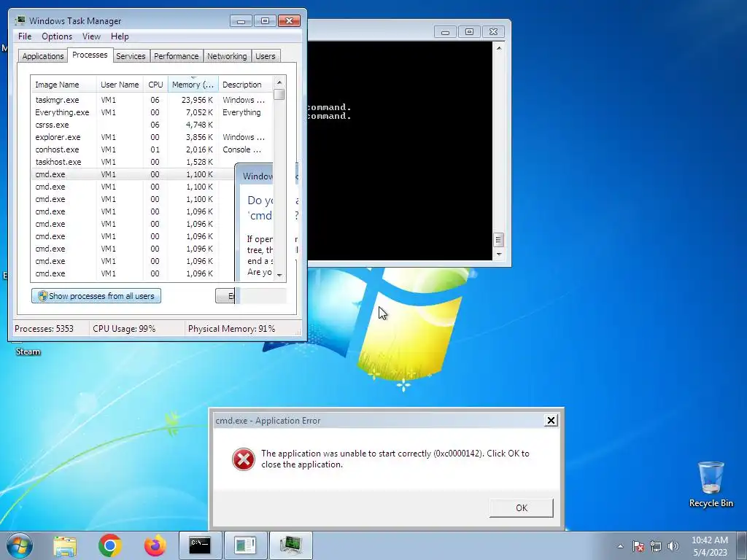Click Show processes from all users
The image size is (747, 560).
coord(96,296)
